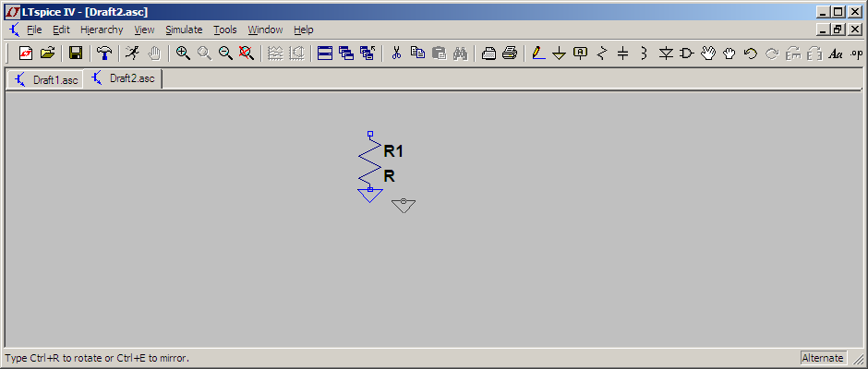Undo the last action
Viewport: 868px width, 369px height.
coord(750,54)
